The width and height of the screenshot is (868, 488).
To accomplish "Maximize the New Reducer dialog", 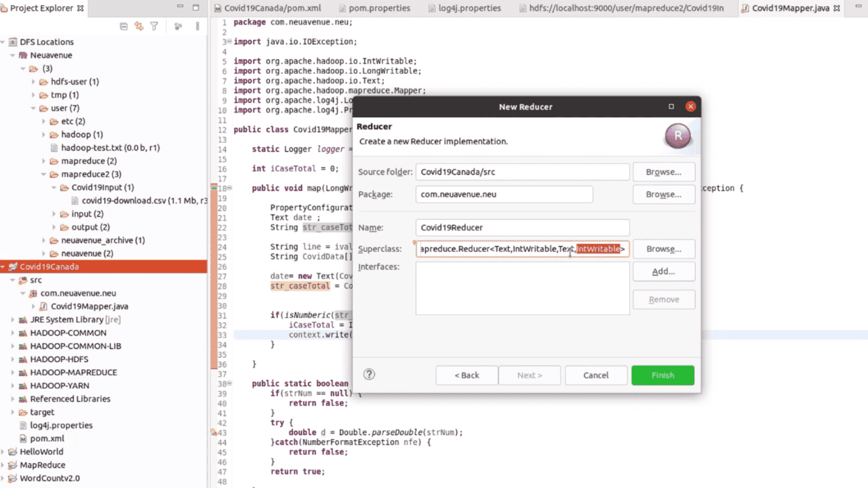I will (x=671, y=106).
